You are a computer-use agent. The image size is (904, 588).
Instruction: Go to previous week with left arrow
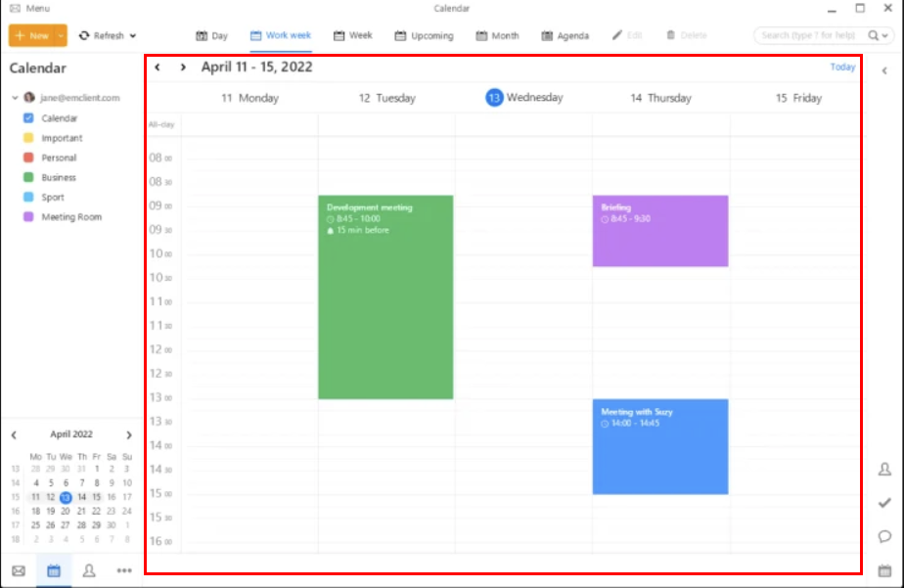tap(158, 68)
